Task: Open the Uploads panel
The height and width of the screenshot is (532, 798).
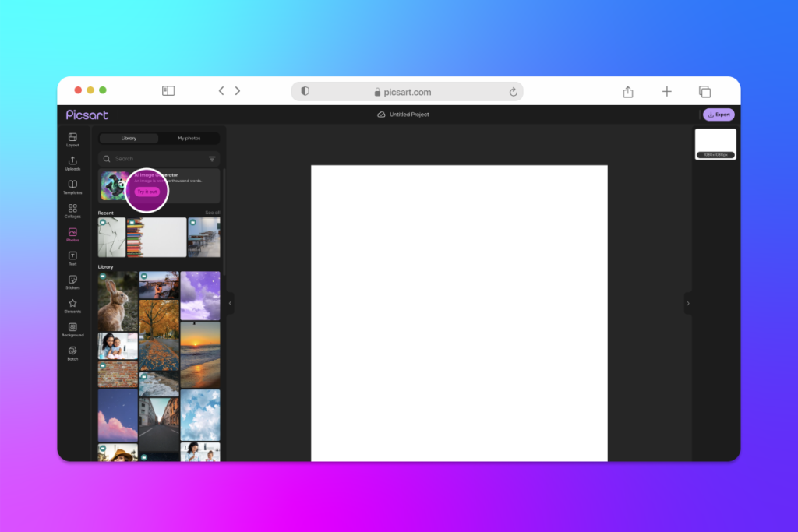Action: coord(72,163)
